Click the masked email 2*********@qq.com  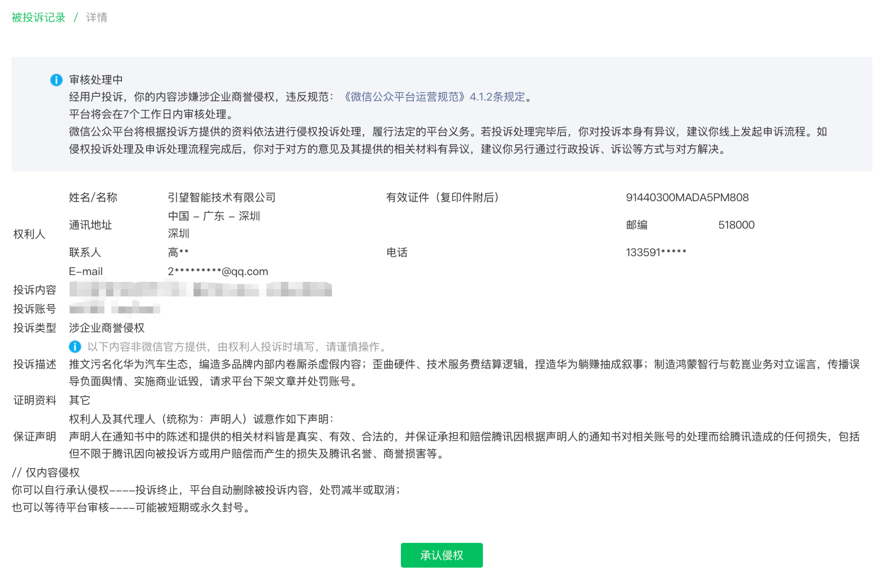pyautogui.click(x=218, y=271)
